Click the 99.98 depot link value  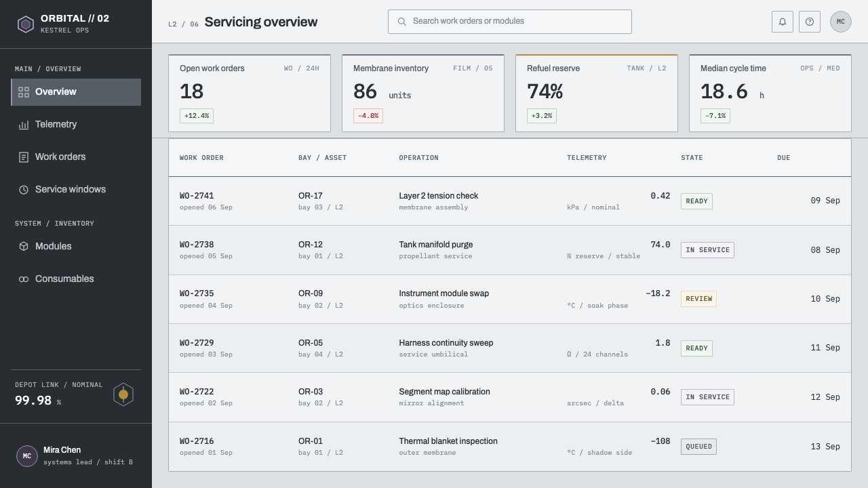click(33, 401)
